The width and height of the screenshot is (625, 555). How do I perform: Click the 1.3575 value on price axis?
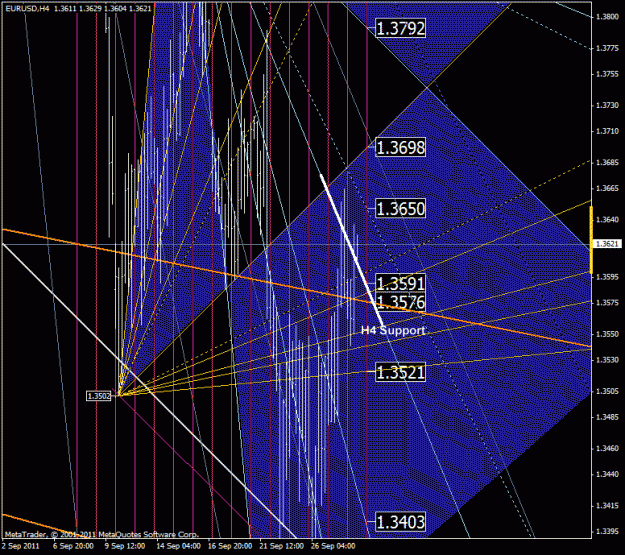(x=607, y=303)
